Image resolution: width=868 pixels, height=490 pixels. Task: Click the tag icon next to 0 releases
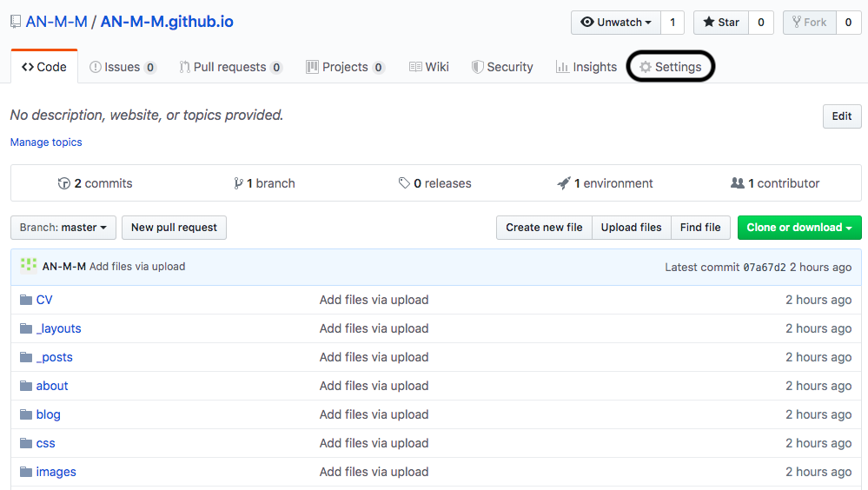coord(404,182)
